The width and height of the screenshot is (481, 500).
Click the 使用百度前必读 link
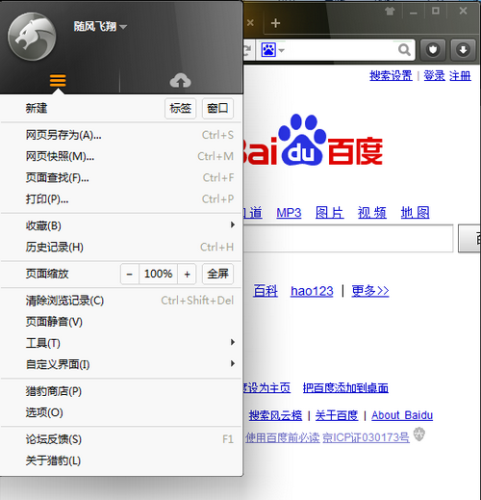[x=282, y=437]
